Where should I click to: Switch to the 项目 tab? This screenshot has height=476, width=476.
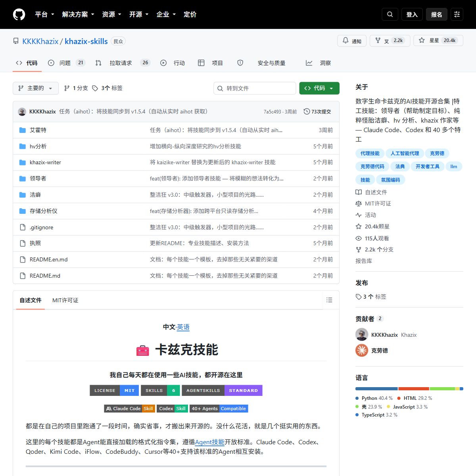tap(211, 63)
